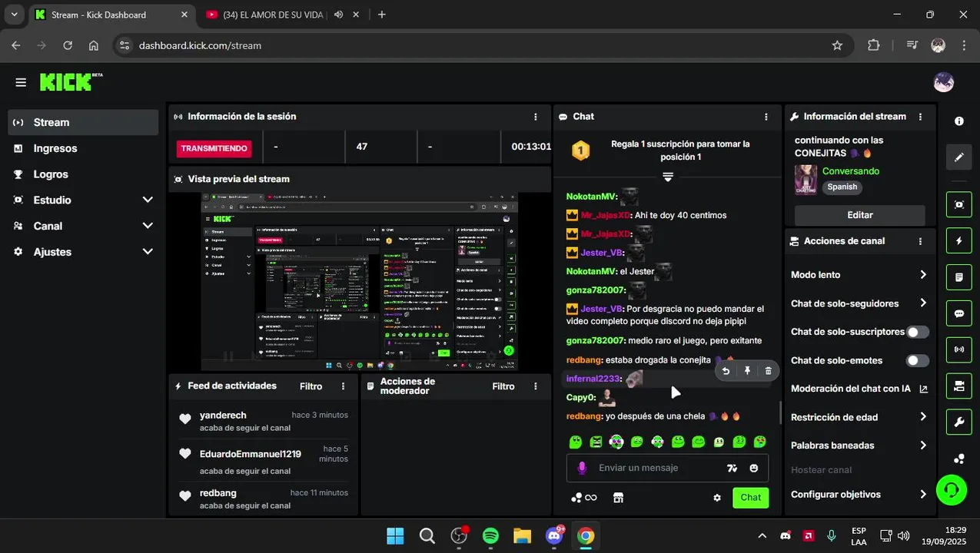Open the hamburger menu next to Kick logo
The width and height of the screenshot is (980, 553).
21,82
